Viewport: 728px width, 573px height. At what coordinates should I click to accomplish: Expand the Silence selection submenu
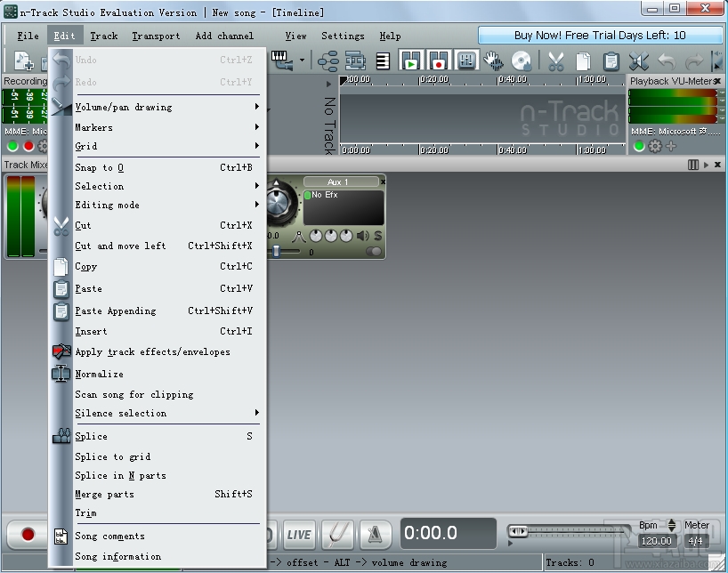click(257, 413)
